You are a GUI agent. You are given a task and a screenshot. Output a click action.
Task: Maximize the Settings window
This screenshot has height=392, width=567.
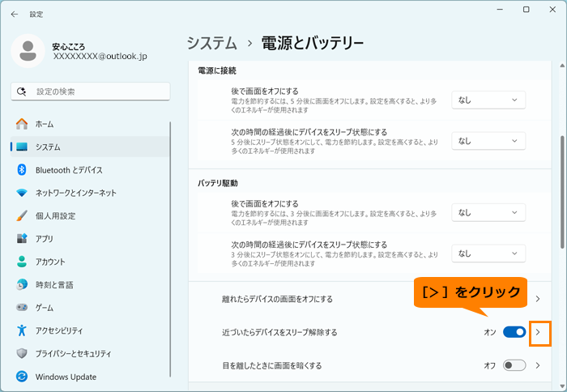(526, 10)
